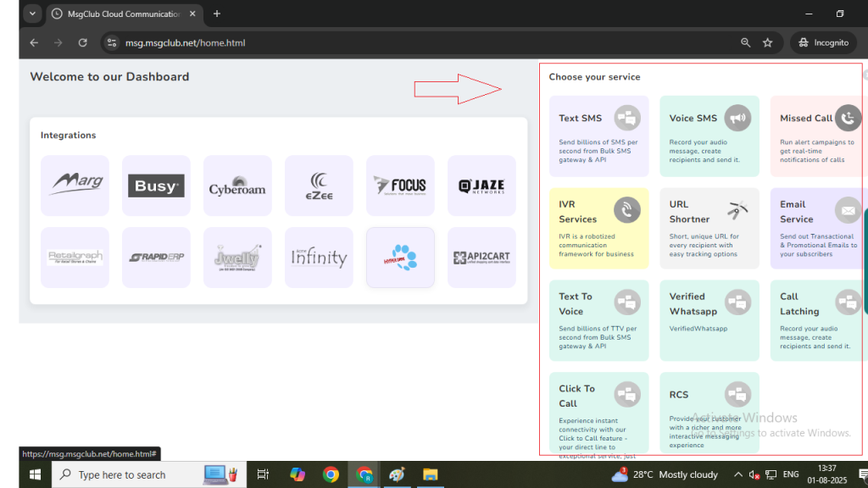
Task: Select the eZee integration logo
Action: [x=319, y=186]
